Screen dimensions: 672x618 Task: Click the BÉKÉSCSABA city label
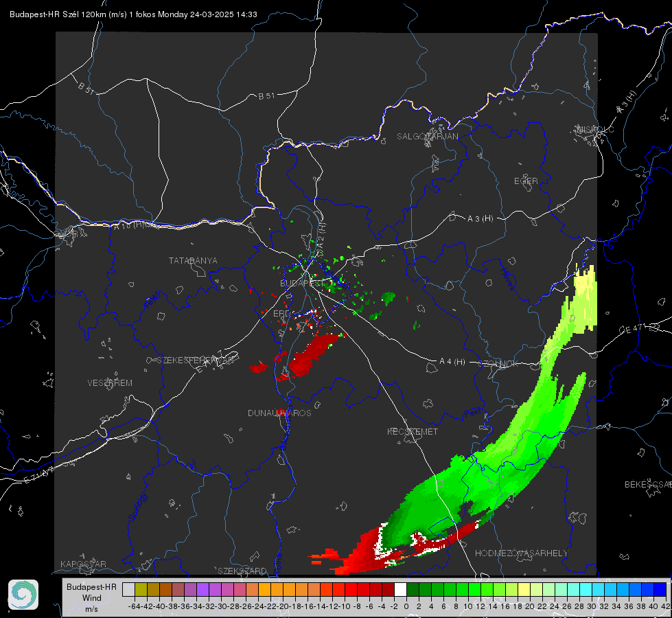pyautogui.click(x=648, y=485)
